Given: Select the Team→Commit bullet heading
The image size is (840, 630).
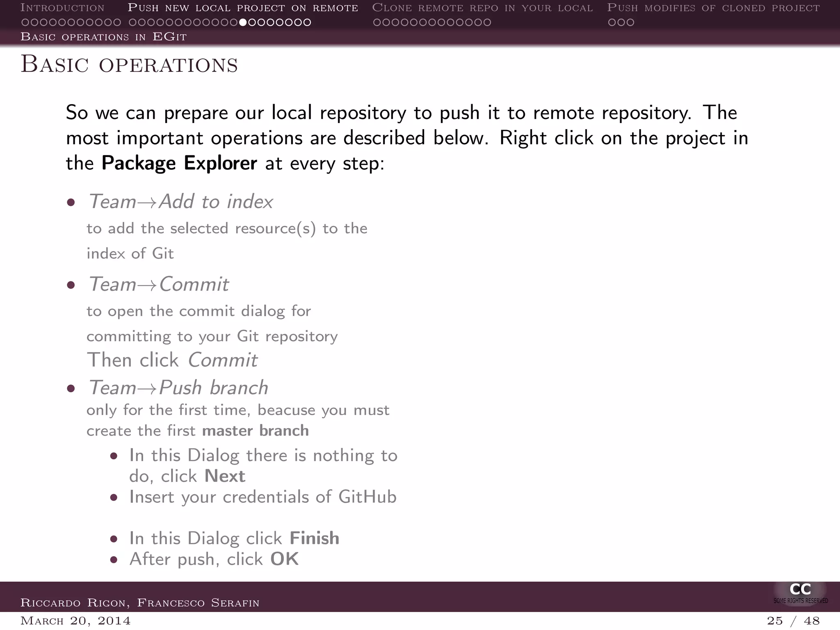Looking at the screenshot, I should tap(159, 284).
